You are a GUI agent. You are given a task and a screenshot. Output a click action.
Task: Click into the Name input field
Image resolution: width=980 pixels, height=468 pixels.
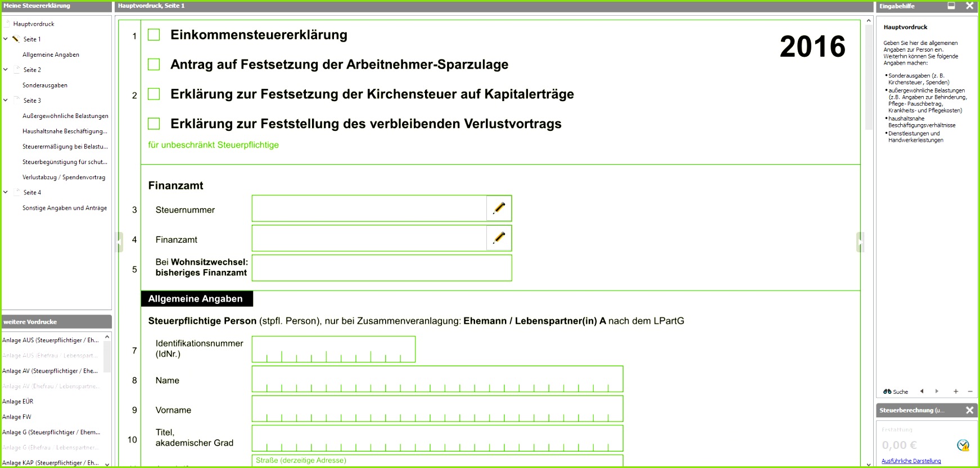pos(437,379)
